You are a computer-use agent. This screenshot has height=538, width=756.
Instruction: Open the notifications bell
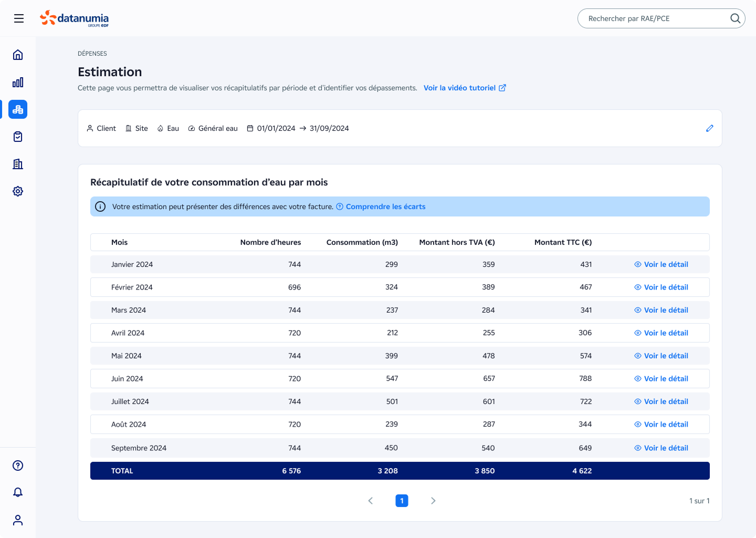18,492
